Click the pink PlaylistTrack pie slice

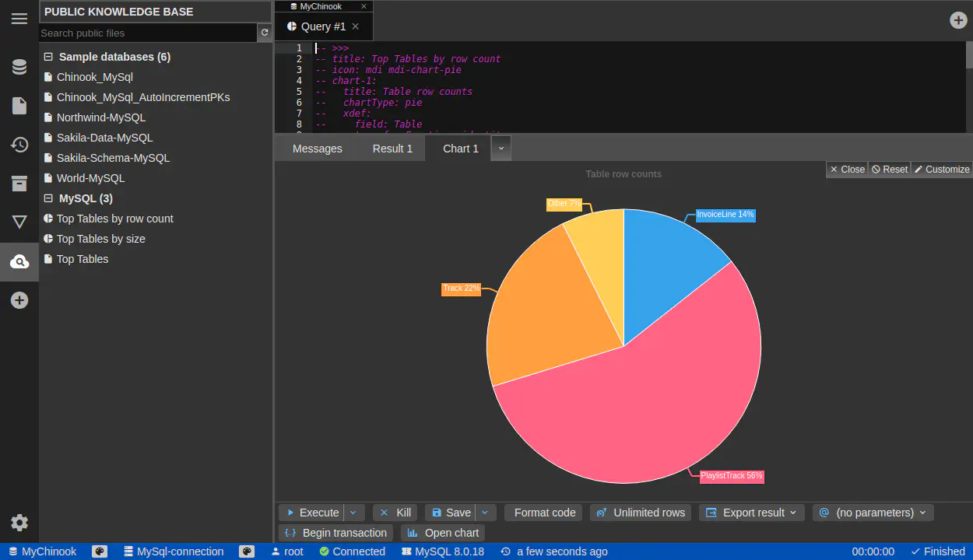point(646,412)
